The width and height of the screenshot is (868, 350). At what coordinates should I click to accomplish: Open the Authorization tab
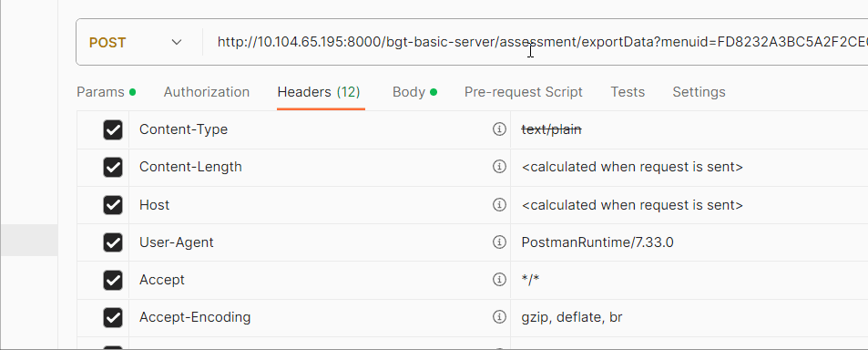pyautogui.click(x=207, y=92)
